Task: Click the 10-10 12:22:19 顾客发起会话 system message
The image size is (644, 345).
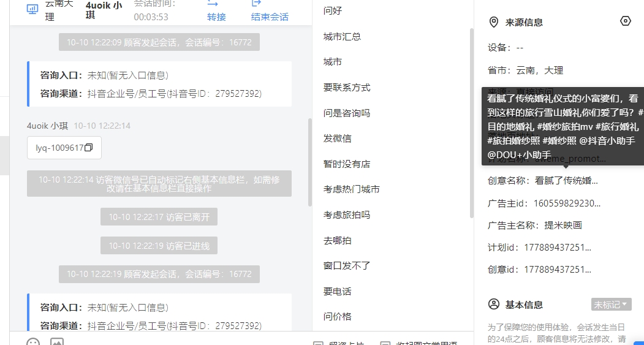Action: [x=159, y=274]
